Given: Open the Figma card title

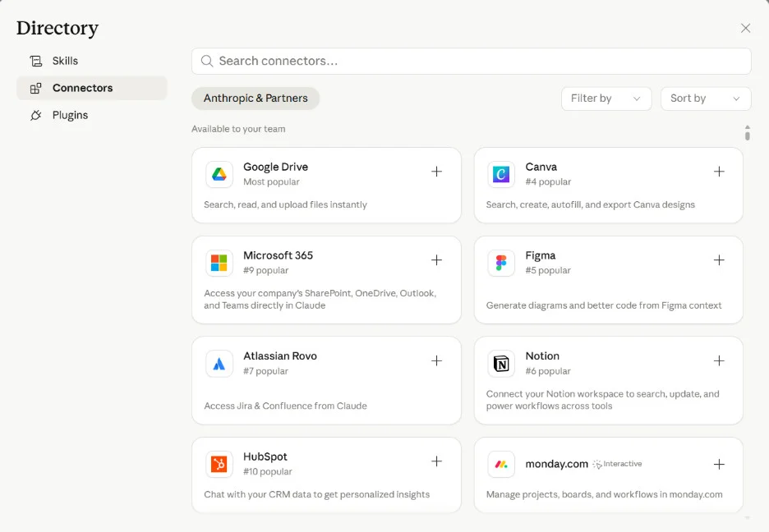Looking at the screenshot, I should pos(541,255).
